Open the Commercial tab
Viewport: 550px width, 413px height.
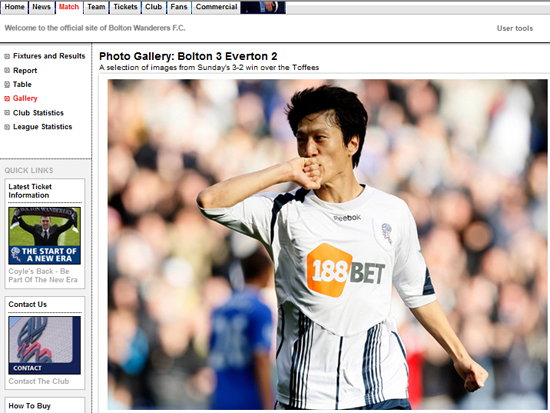(216, 7)
